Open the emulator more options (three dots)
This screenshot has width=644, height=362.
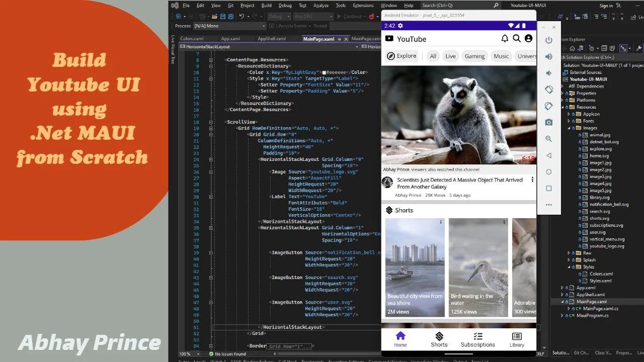[x=549, y=205]
